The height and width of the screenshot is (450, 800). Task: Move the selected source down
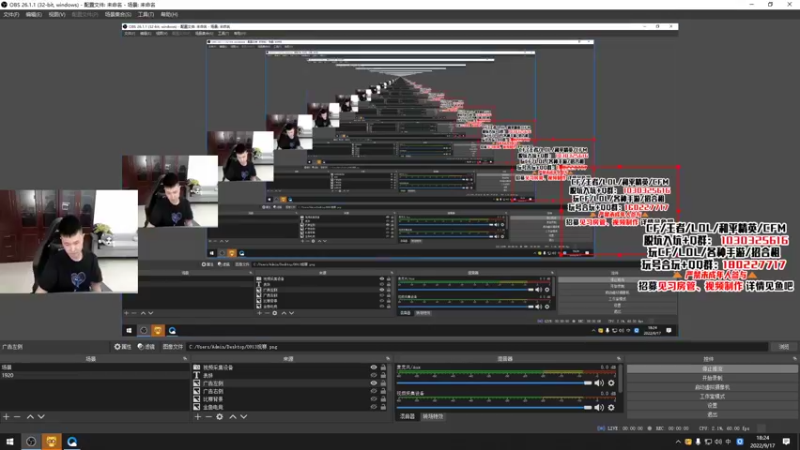(244, 417)
